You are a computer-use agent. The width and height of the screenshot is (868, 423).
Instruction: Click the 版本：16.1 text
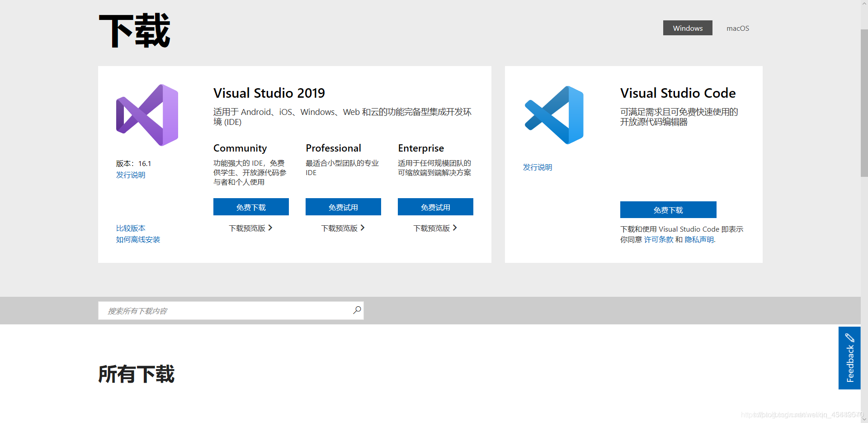133,163
